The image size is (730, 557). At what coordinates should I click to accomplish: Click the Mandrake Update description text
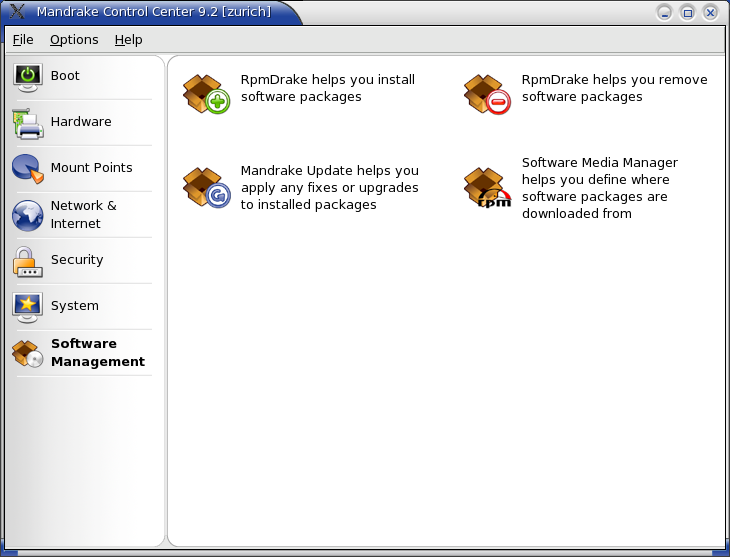(330, 188)
